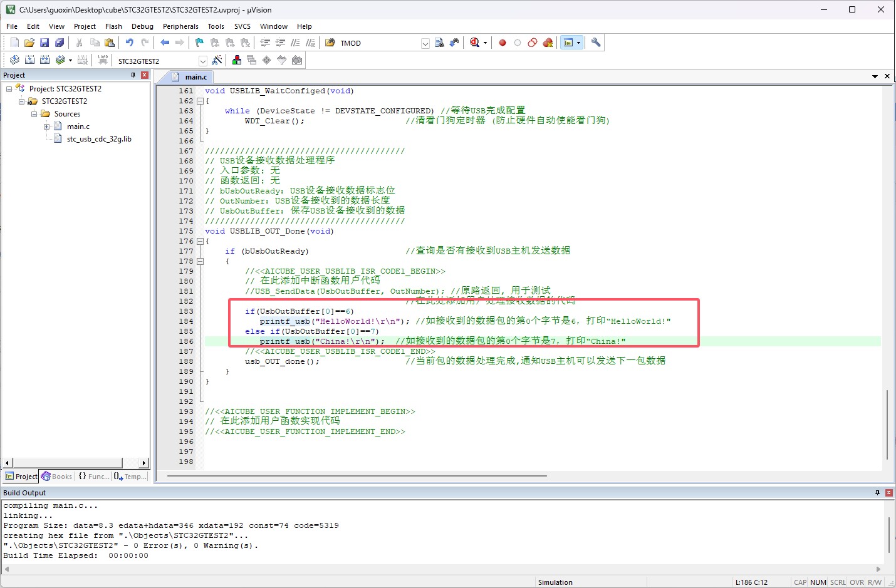This screenshot has height=588, width=896.
Task: Click the editor vertical scrollbar thumb
Action: (x=887, y=425)
